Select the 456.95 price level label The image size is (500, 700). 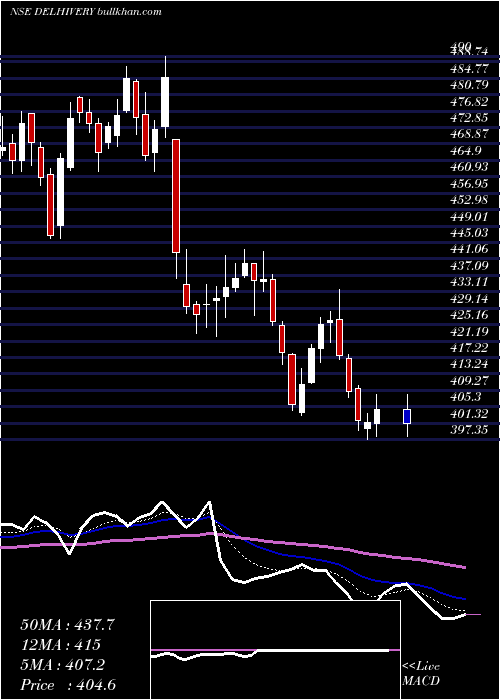tap(469, 185)
